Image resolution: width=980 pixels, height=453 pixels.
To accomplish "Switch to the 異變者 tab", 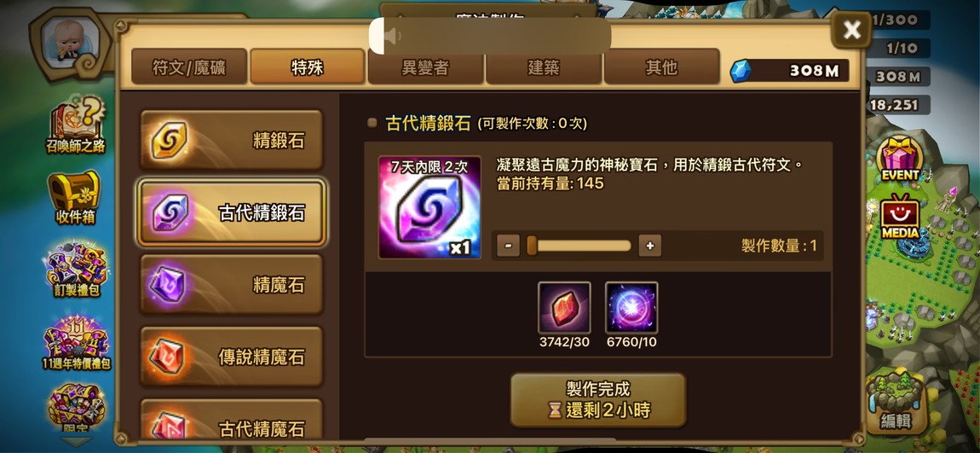I will pos(425,67).
